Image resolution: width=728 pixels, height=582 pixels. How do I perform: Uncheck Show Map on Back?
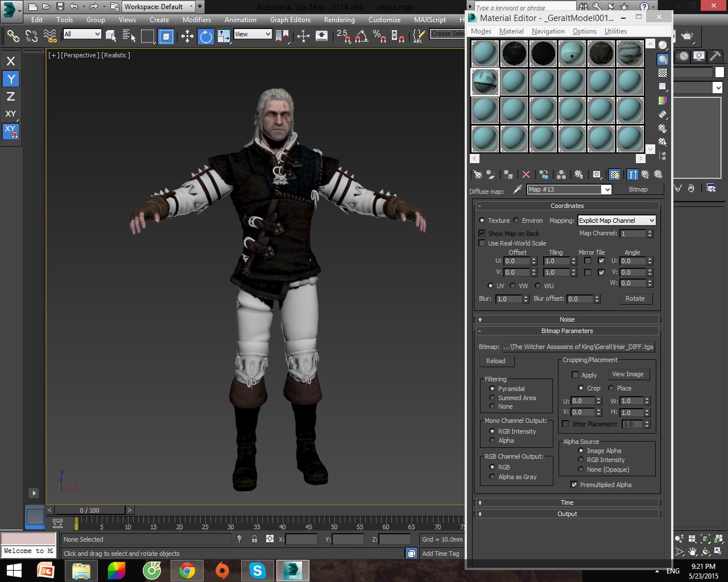482,233
